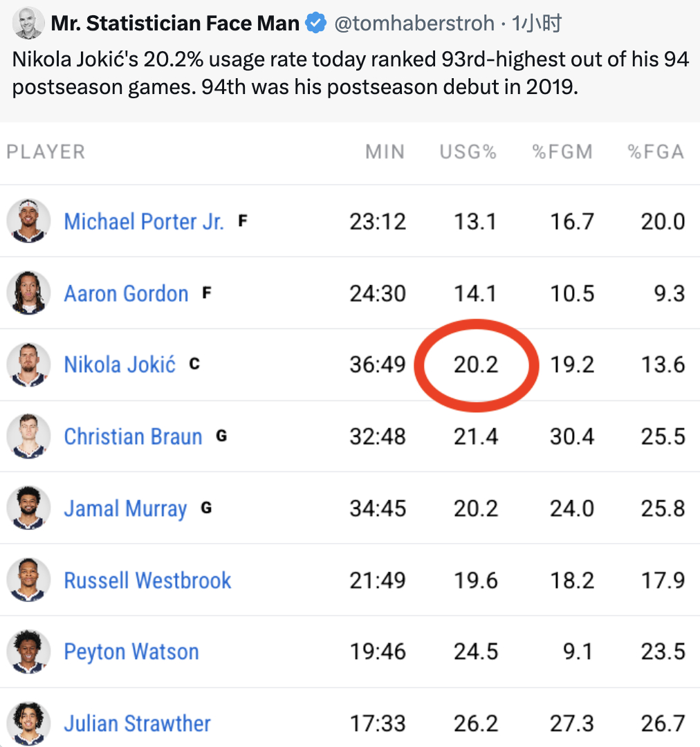This screenshot has width=700, height=747.
Task: Click the blue verified badge icon
Action: coord(315,23)
